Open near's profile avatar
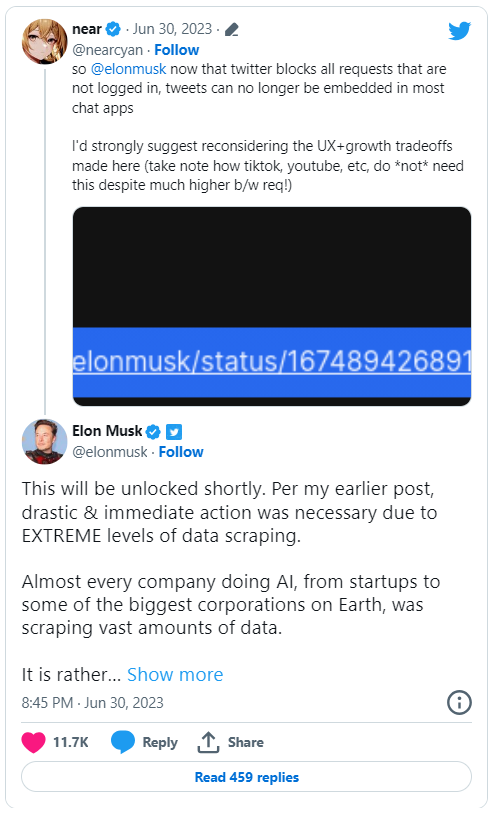Image resolution: width=492 pixels, height=817 pixels. (44, 41)
